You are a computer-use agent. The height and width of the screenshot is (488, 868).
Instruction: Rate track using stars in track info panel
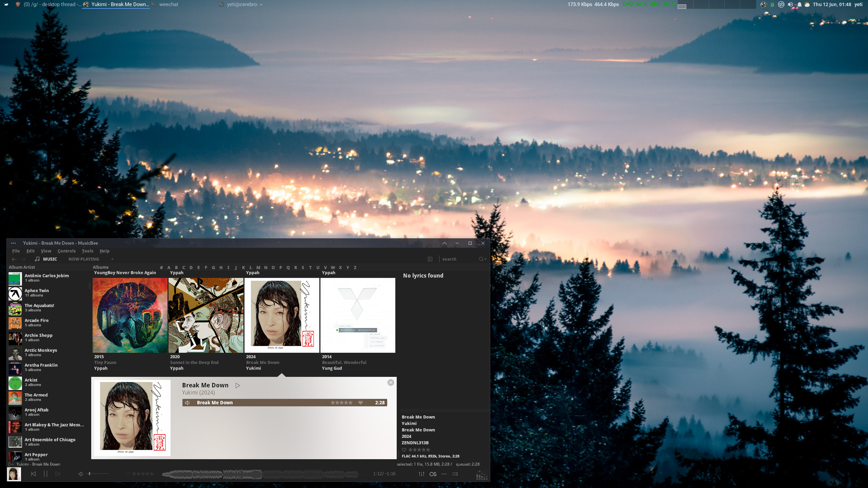click(x=419, y=450)
